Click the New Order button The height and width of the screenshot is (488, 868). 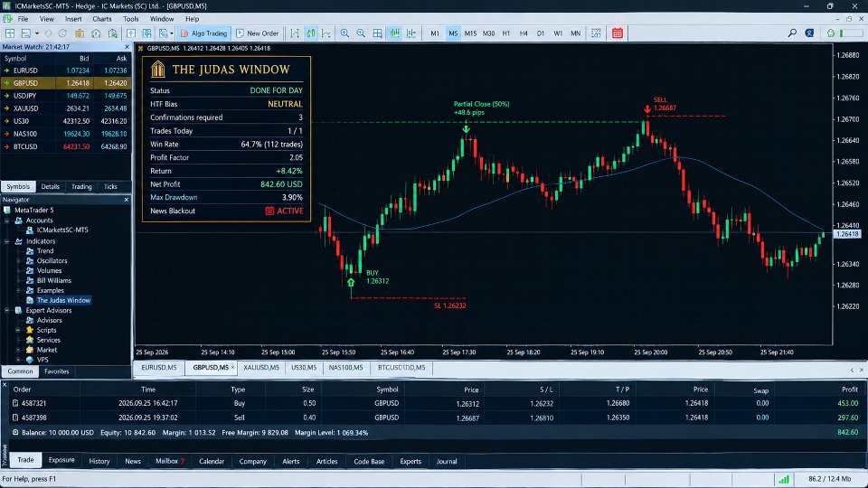coord(258,33)
